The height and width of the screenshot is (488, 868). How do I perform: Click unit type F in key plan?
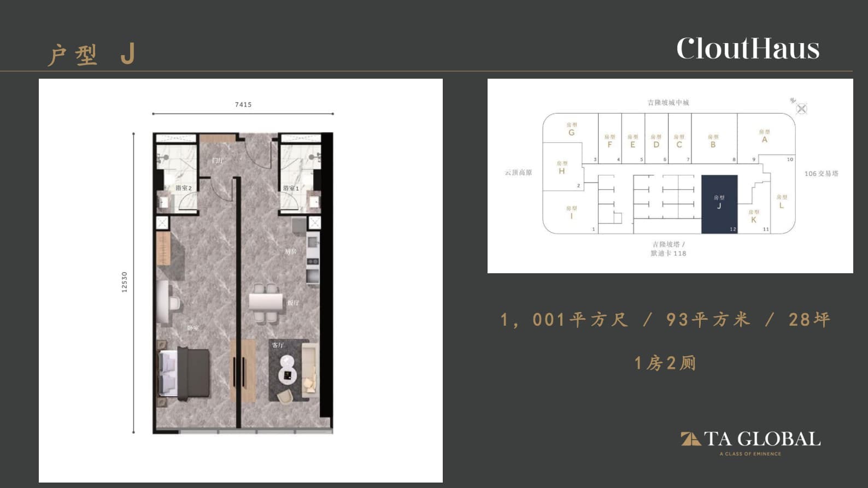tap(609, 142)
